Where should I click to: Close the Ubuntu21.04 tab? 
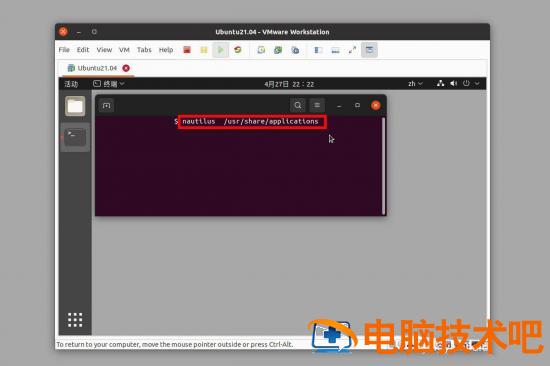(126, 68)
